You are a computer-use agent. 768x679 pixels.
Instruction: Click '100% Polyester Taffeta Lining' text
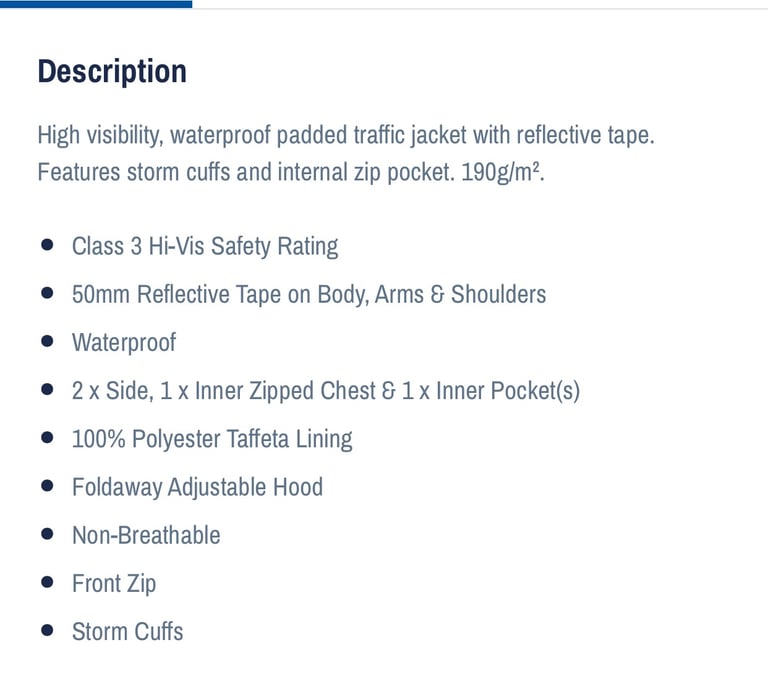[212, 439]
